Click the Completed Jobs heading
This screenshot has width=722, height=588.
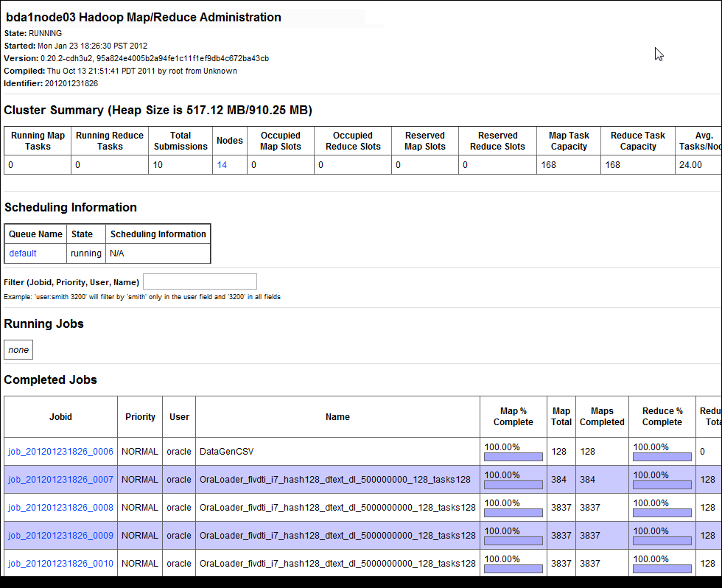click(x=50, y=380)
